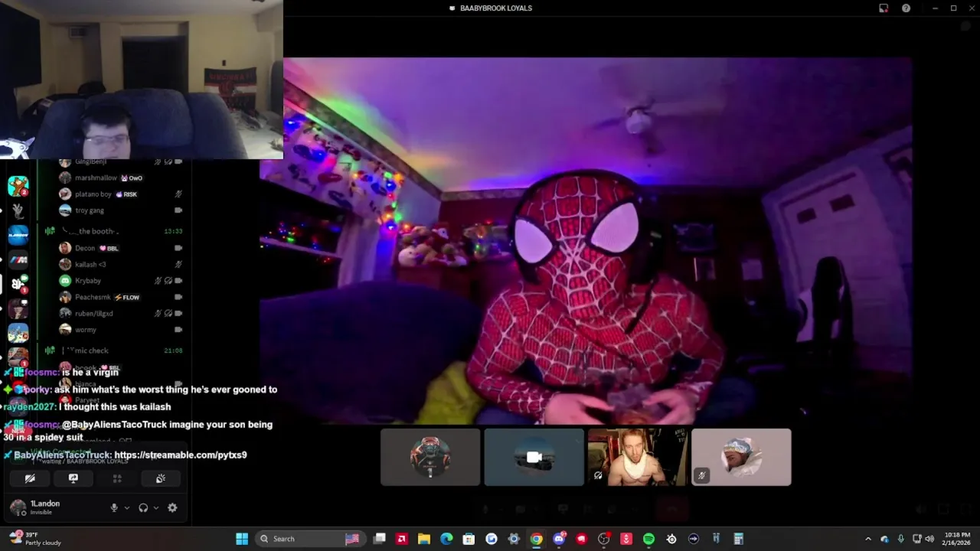This screenshot has width=980, height=551.
Task: Mute microphone next to 1Landon
Action: pos(114,507)
